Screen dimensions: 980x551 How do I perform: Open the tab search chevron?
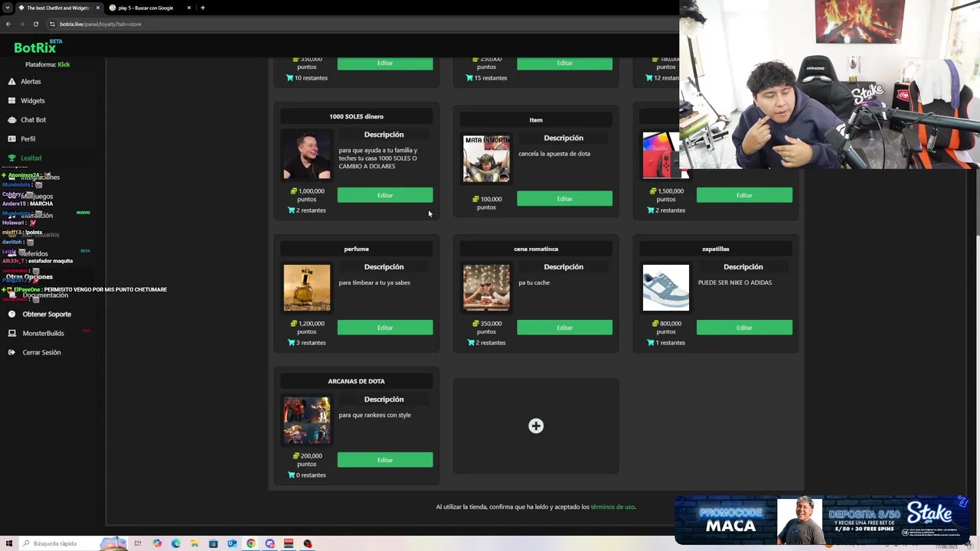point(7,8)
